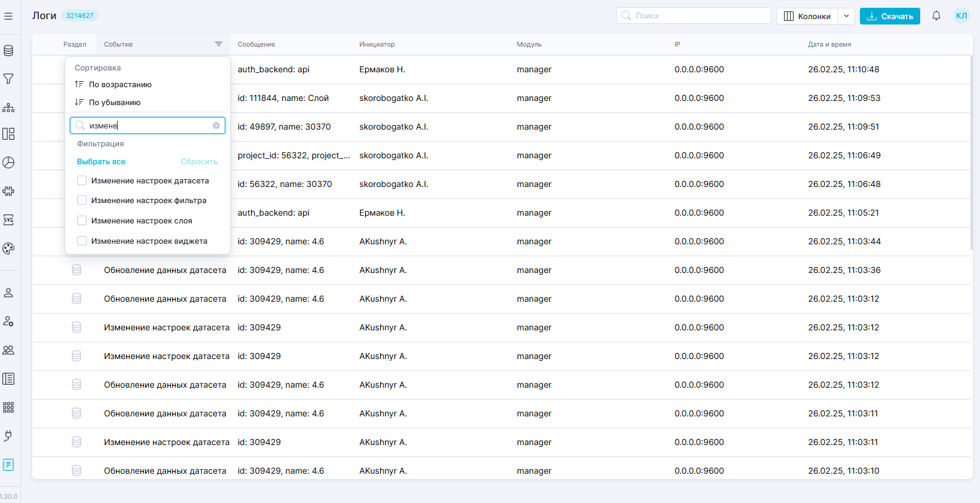Image resolution: width=980 pixels, height=503 pixels.
Task: Sort by По убыванию
Action: [x=114, y=103]
